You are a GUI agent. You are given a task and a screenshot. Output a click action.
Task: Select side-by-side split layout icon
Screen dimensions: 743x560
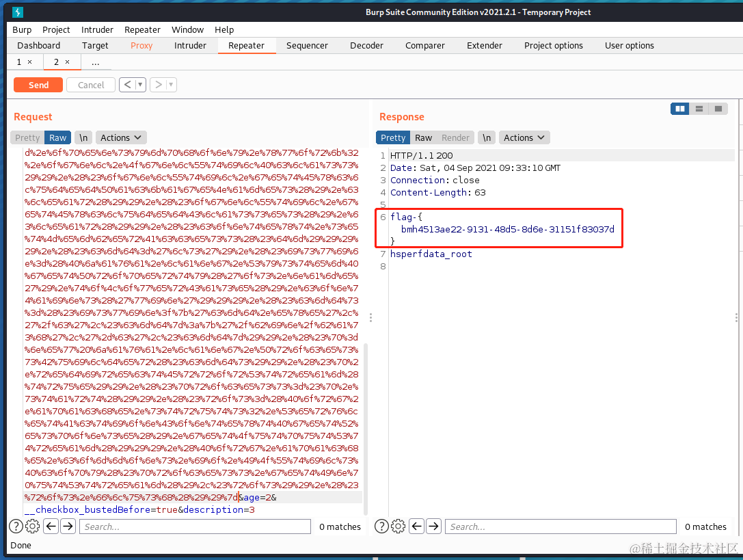point(680,109)
